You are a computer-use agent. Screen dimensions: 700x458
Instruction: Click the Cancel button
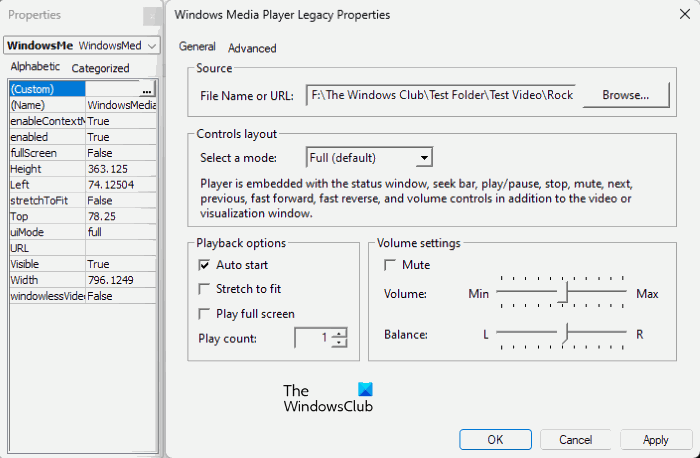click(x=575, y=440)
